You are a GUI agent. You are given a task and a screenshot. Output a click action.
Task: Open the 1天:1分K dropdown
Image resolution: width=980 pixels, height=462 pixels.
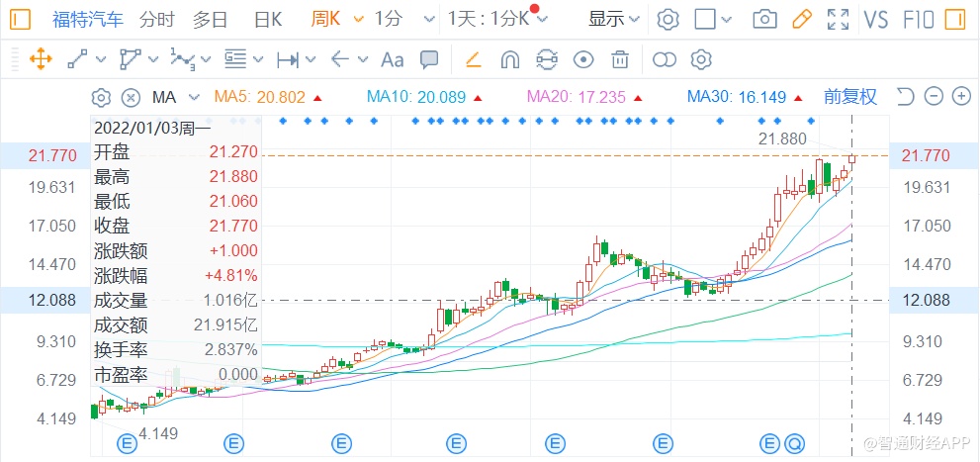coord(496,20)
